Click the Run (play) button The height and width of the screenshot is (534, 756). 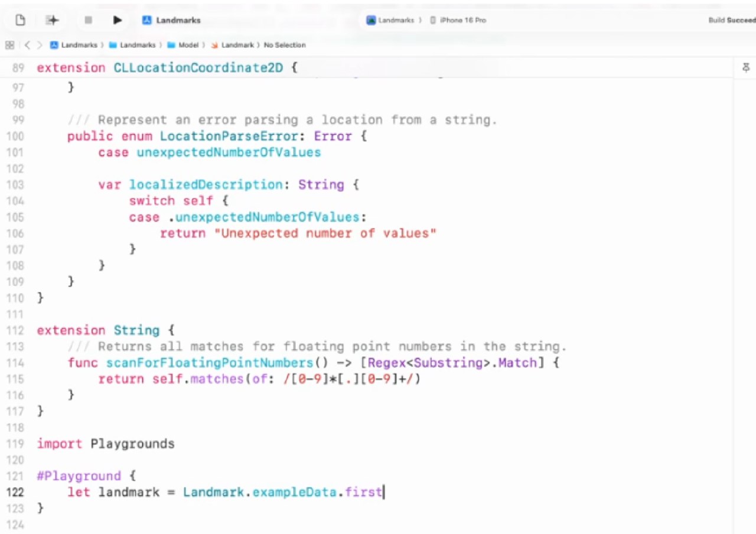(x=118, y=20)
